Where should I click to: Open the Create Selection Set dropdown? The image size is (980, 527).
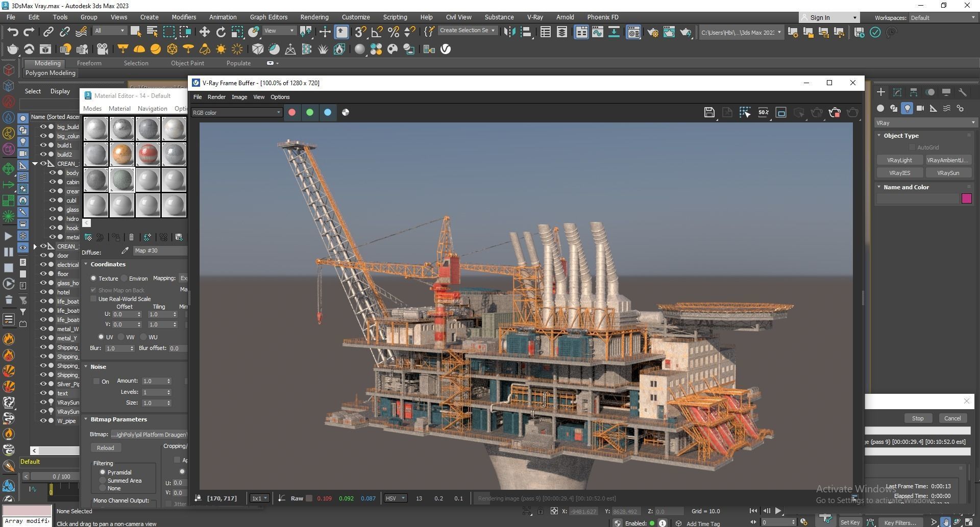(x=468, y=31)
